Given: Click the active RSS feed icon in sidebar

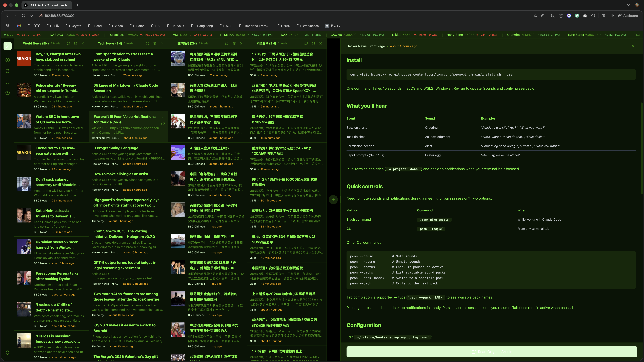Looking at the screenshot, I should [x=8, y=46].
